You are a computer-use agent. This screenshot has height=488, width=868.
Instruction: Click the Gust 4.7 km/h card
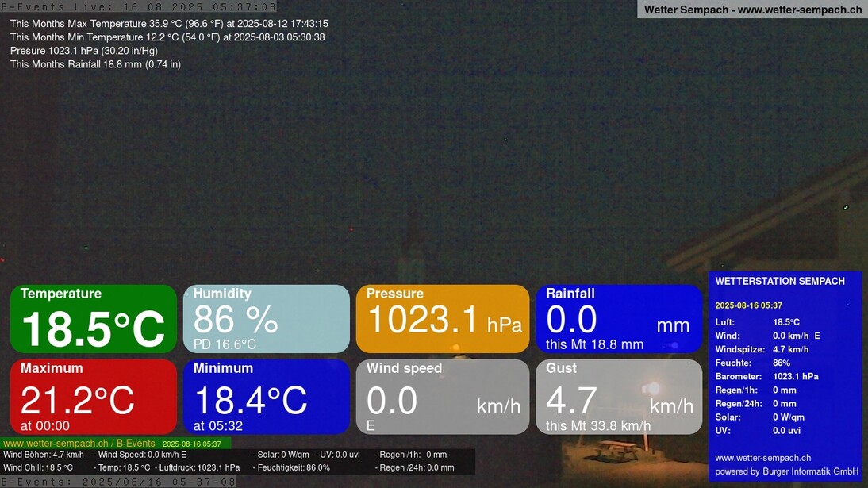tap(619, 397)
